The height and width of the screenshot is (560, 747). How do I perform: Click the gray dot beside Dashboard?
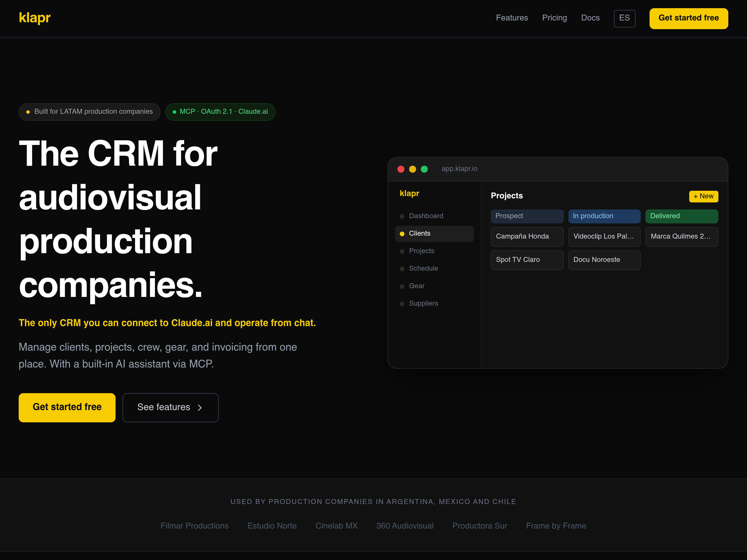pos(402,216)
